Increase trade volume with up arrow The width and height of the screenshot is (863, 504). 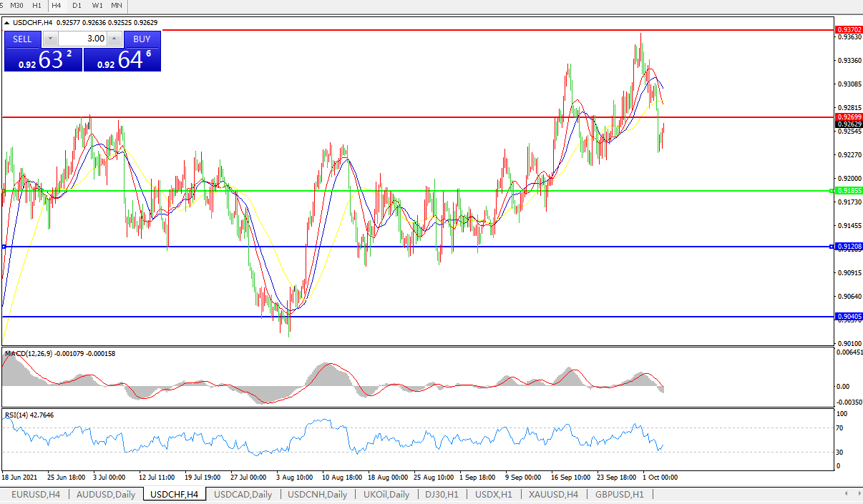tap(114, 39)
